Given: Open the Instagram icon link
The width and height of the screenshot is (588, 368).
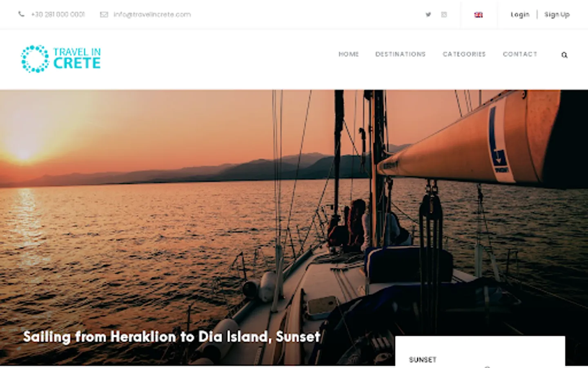Looking at the screenshot, I should click(x=444, y=15).
